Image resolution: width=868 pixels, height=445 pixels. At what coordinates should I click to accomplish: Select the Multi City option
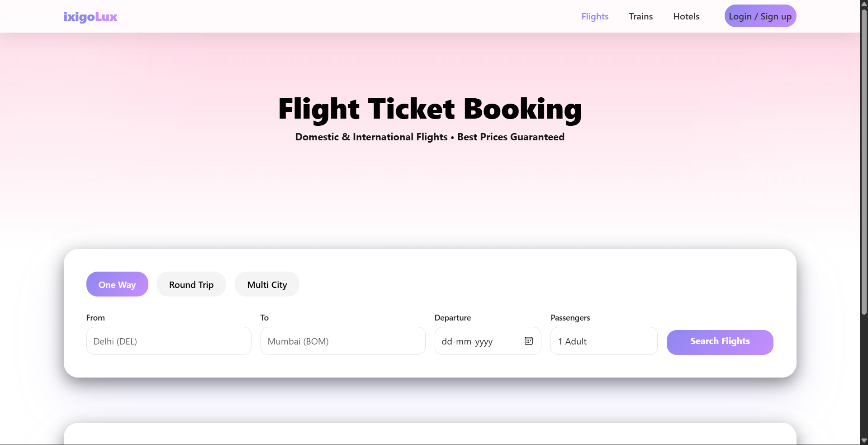(x=267, y=284)
